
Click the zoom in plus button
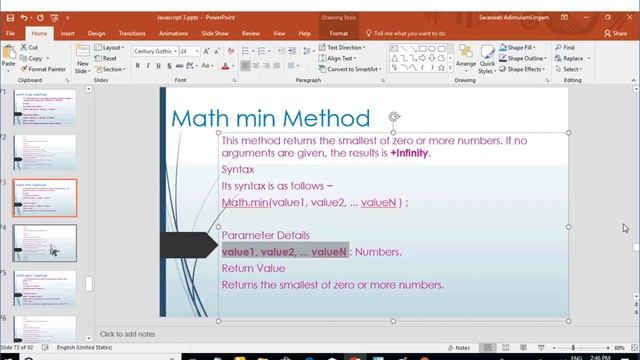pyautogui.click(x=608, y=348)
